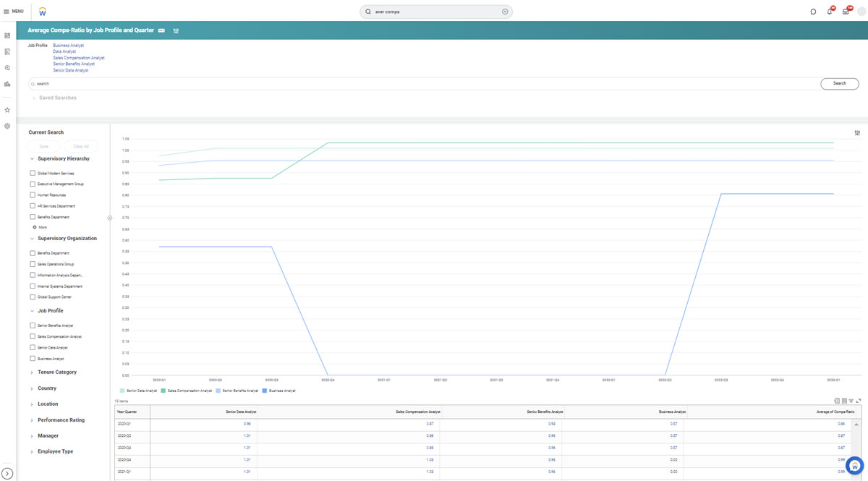Click Sales Compensation Analyst column header

coord(417,412)
